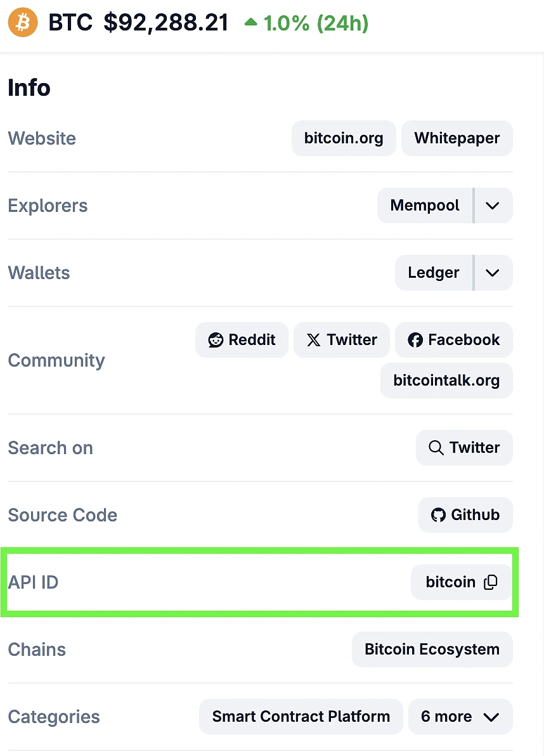Visit the bitcointalk.org community forum
544x756 pixels.
tap(446, 380)
